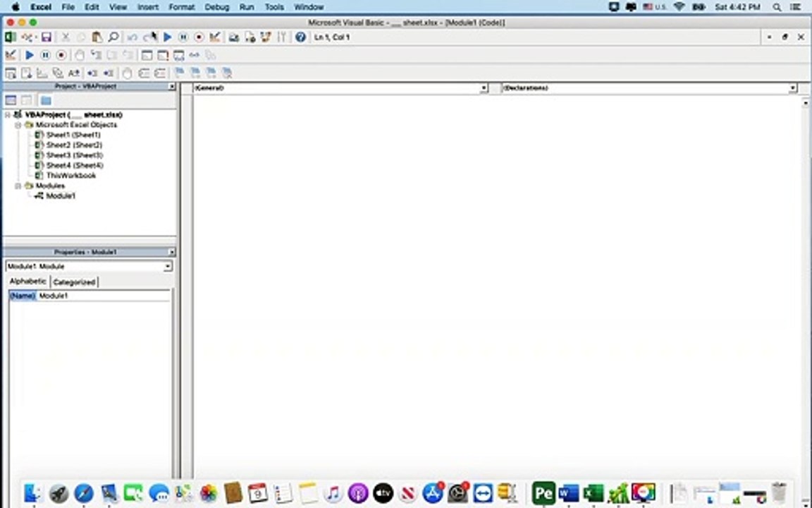Open the Edit menu
The image size is (812, 508).
tap(92, 7)
